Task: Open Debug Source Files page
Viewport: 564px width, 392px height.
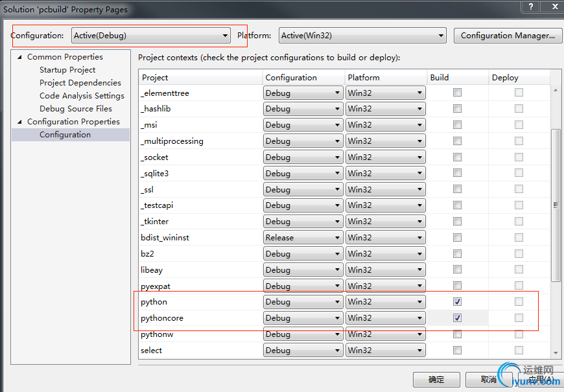Action: (75, 109)
